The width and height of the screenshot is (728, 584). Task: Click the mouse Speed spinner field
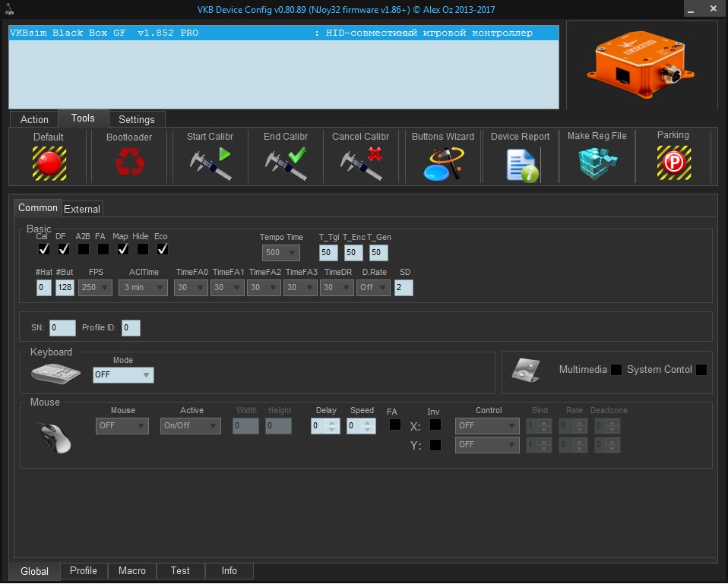coord(361,426)
